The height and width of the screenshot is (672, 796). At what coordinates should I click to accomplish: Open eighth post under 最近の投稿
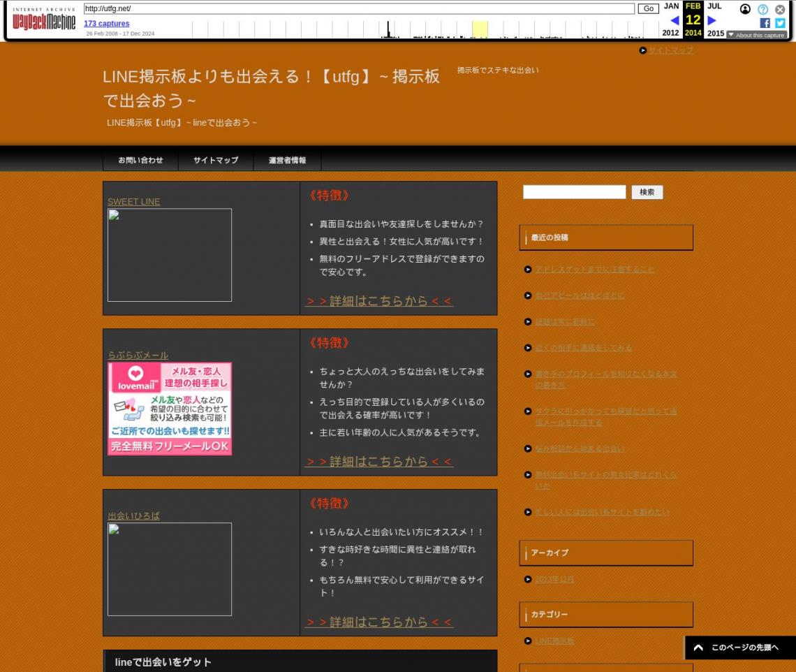point(605,480)
